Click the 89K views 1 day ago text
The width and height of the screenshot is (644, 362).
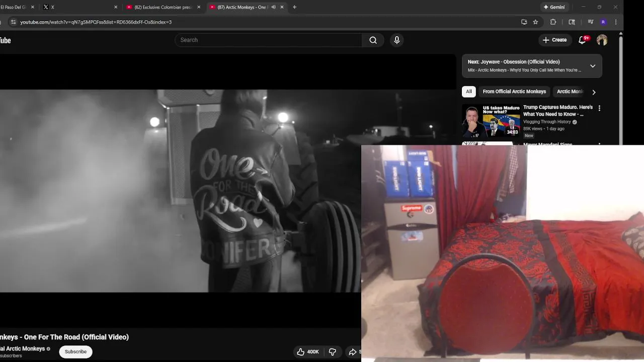tap(543, 129)
